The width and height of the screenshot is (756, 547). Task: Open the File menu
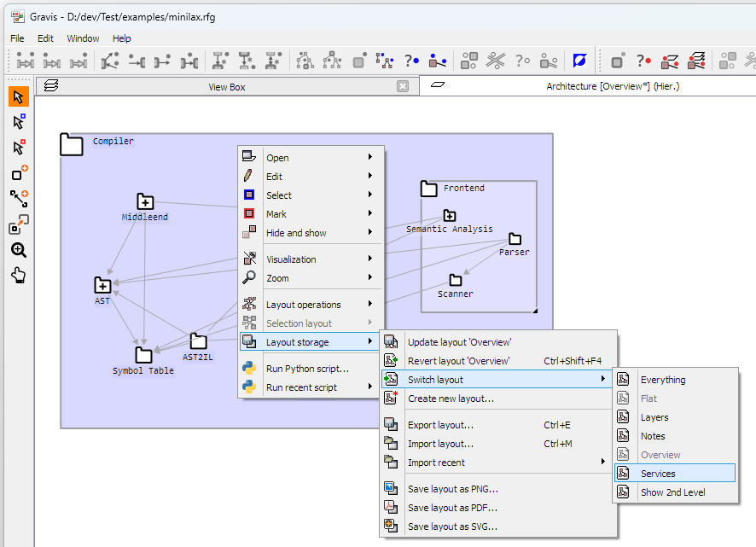(x=17, y=38)
